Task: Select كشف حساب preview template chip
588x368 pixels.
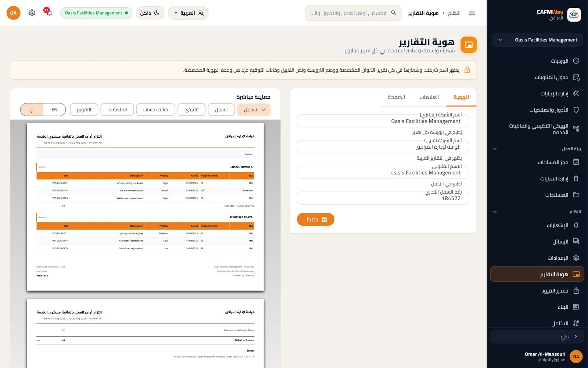Action: click(155, 110)
